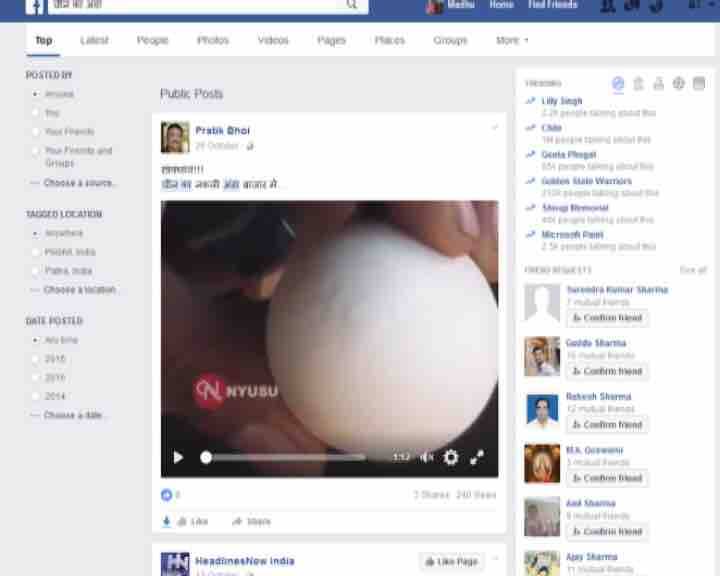The image size is (720, 576).
Task: Open video settings gear icon
Action: pos(451,457)
